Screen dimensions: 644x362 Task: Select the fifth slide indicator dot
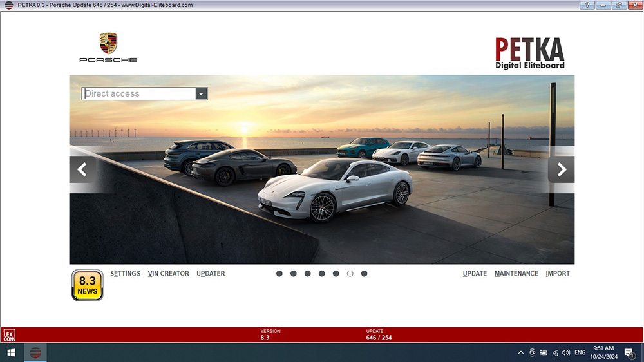click(336, 274)
